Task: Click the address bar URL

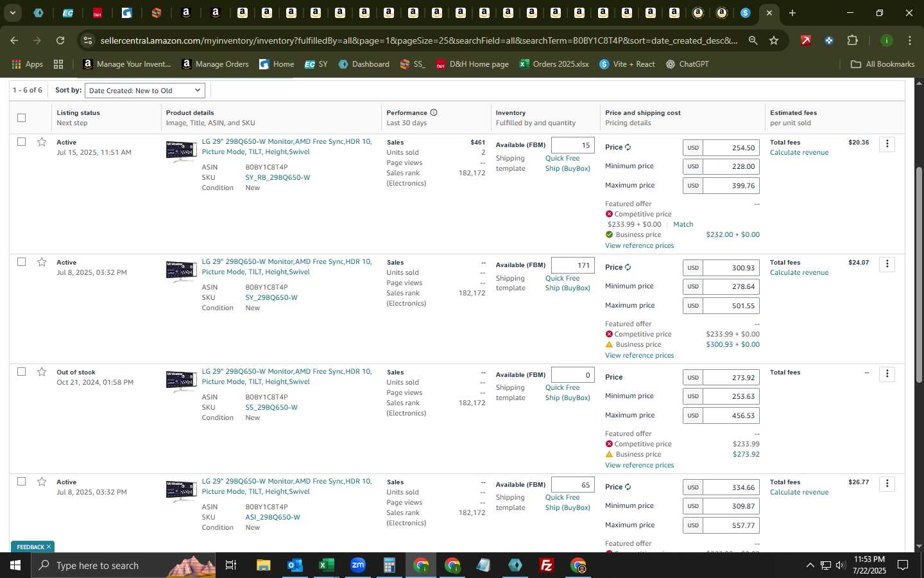Action: [x=418, y=40]
